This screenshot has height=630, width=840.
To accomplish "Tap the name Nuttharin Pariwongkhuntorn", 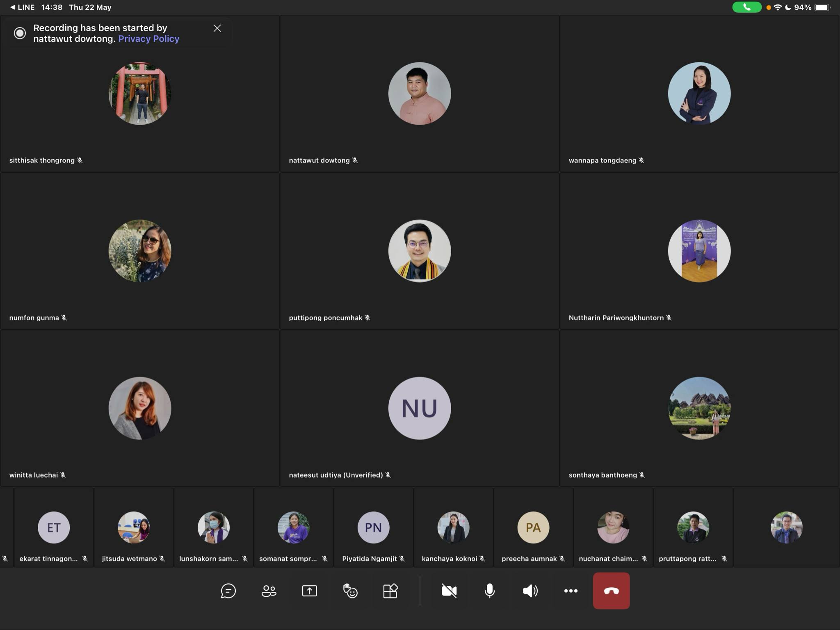I will pyautogui.click(x=616, y=318).
